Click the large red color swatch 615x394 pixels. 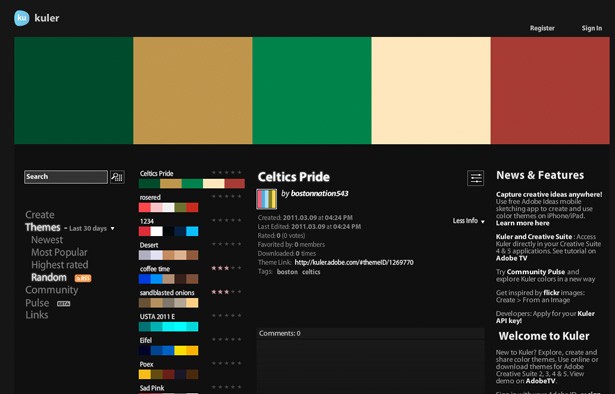tap(550, 91)
